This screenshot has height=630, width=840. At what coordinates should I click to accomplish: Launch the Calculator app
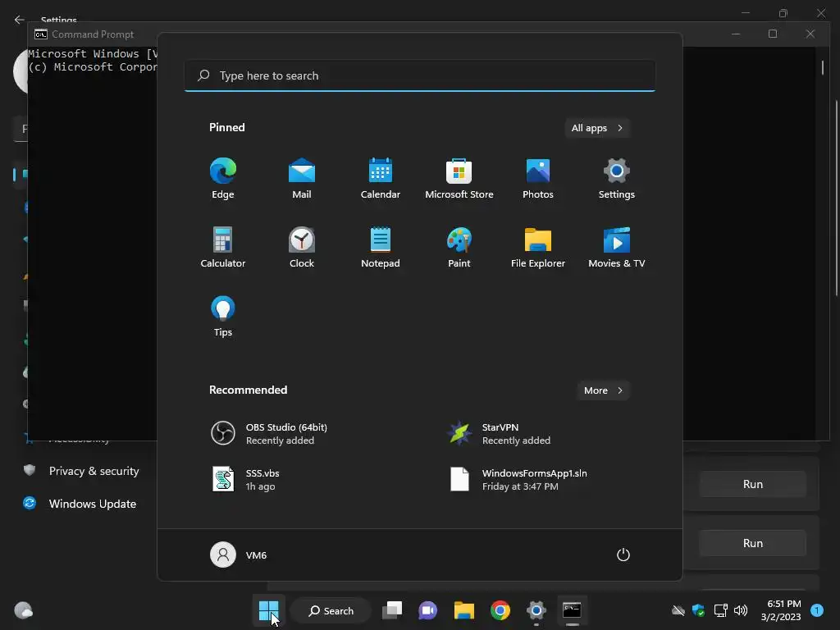(x=223, y=248)
